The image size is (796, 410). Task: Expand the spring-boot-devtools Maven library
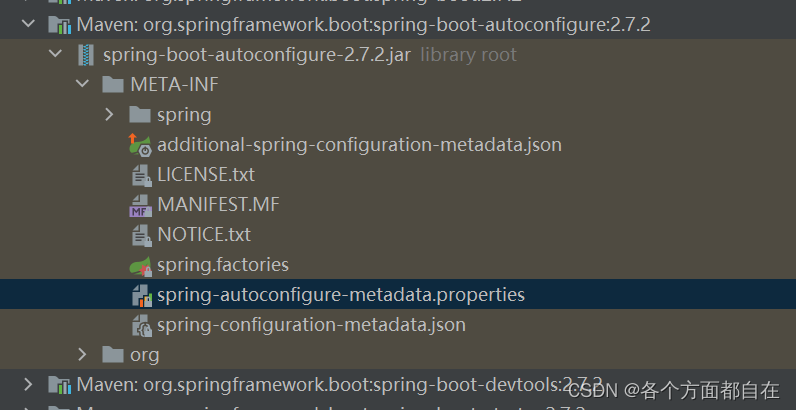coord(29,384)
